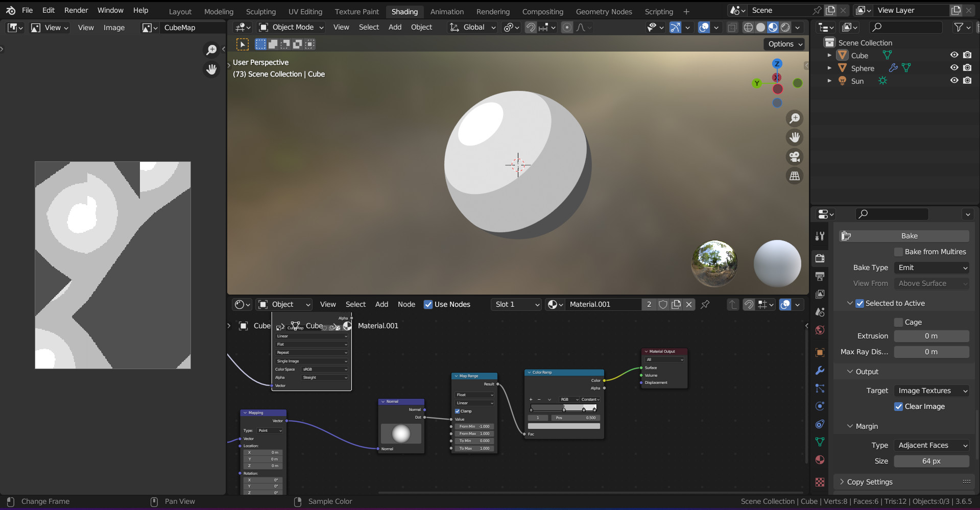Select the Physics properties tab

820,406
